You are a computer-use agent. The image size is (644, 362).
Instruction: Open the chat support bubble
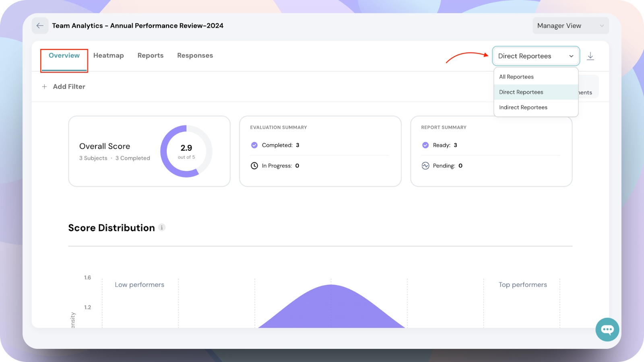[x=607, y=329]
